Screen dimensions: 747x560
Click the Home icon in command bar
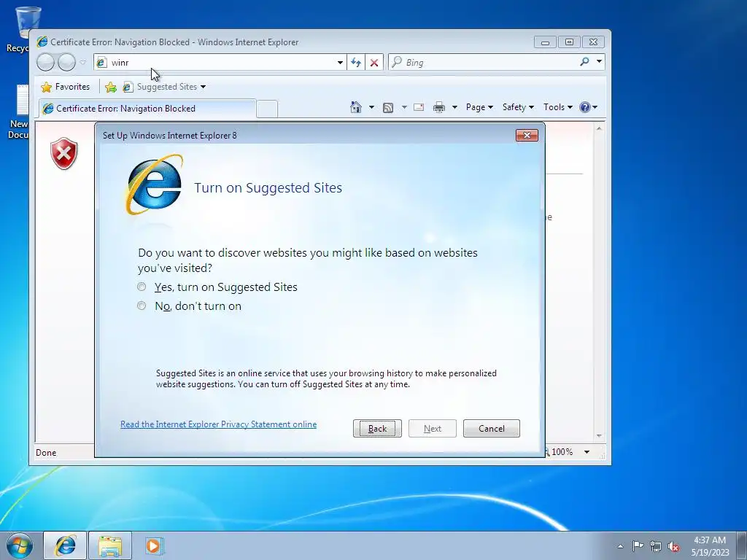(356, 107)
